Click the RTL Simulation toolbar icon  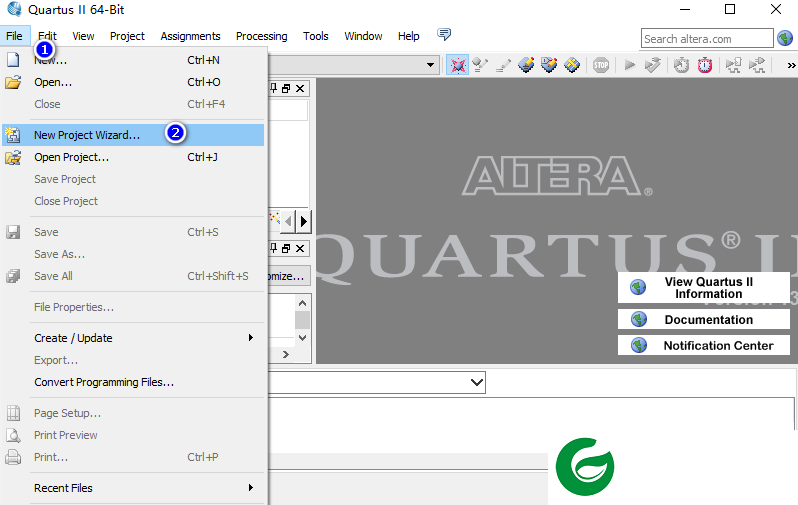click(x=733, y=65)
